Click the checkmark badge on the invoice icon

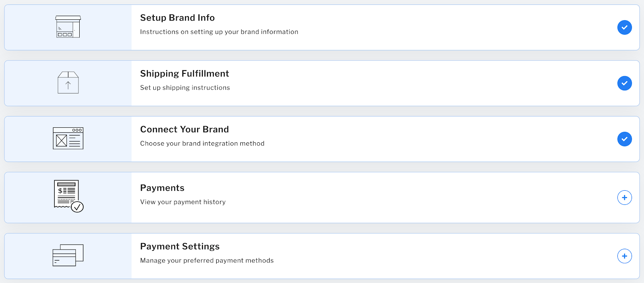coord(78,207)
